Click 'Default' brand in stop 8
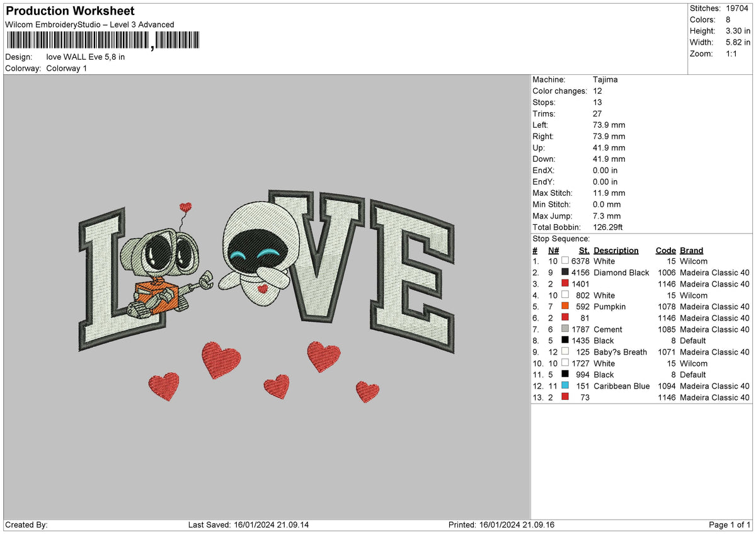Image resolution: width=756 pixels, height=534 pixels. (x=693, y=340)
